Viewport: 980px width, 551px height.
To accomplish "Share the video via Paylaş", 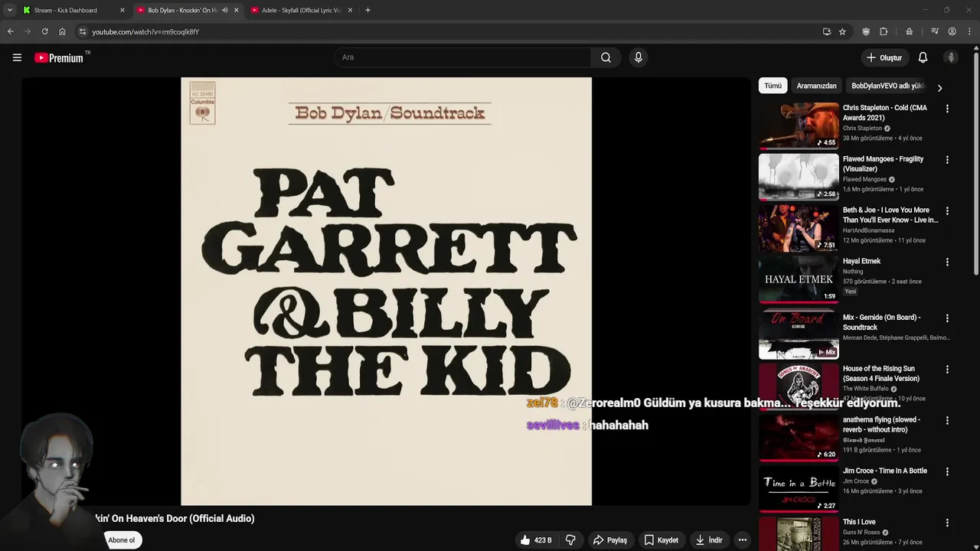I will click(x=610, y=540).
